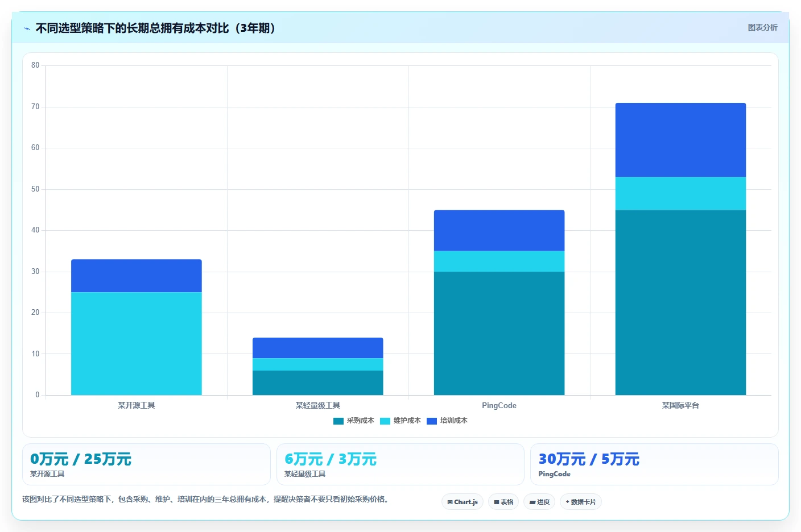This screenshot has height=532, width=801.
Task: Click the icon inside the 数据卡片 tag
Action: 568,502
